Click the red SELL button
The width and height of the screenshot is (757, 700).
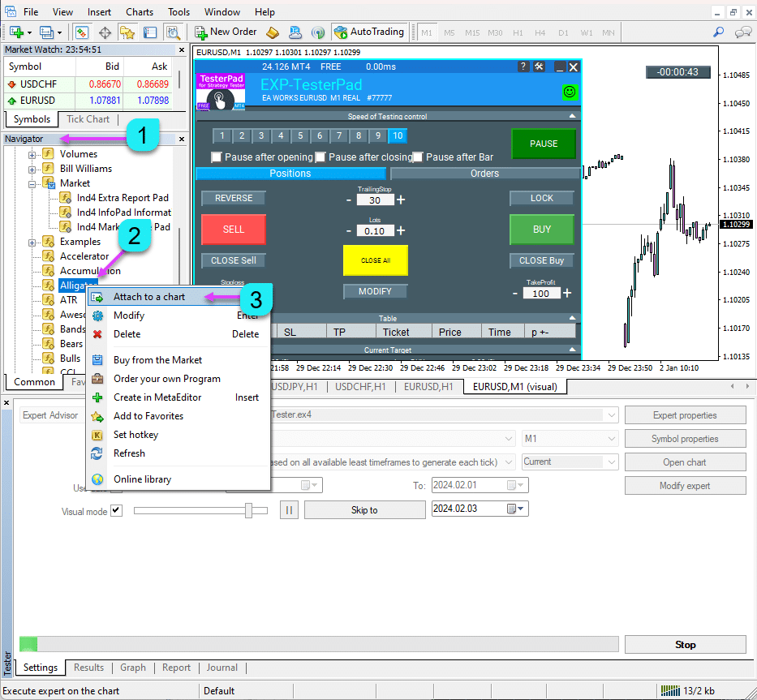point(233,230)
